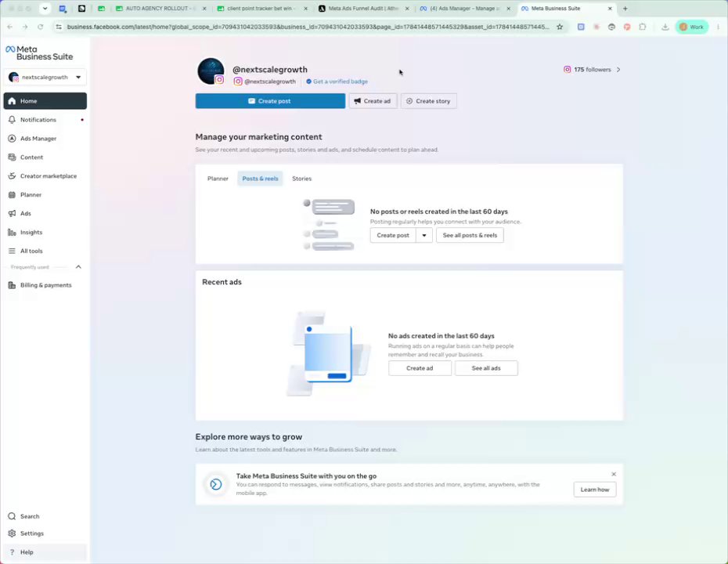Click the Help question mark icon

tap(12, 552)
